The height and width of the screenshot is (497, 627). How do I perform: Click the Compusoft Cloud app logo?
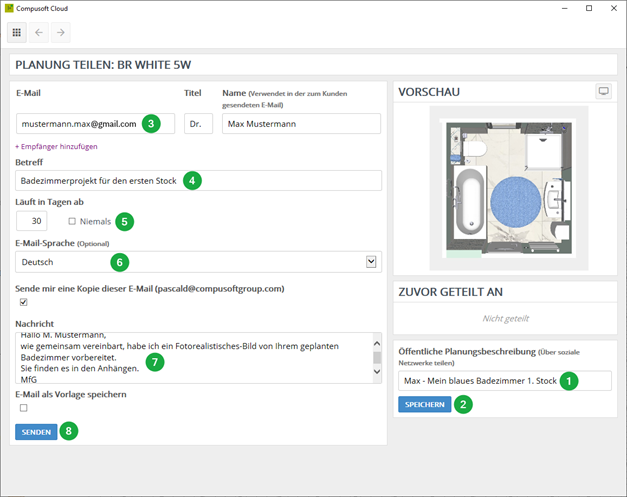9,8
